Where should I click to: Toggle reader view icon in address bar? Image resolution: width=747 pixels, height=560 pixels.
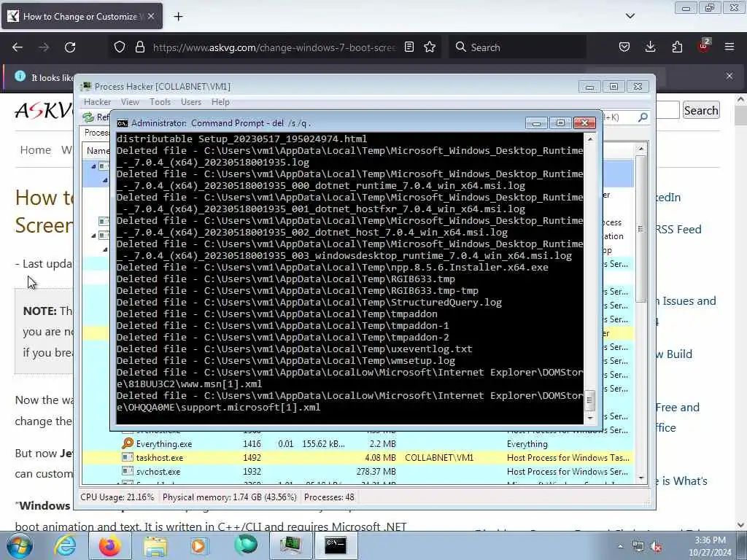(x=409, y=47)
